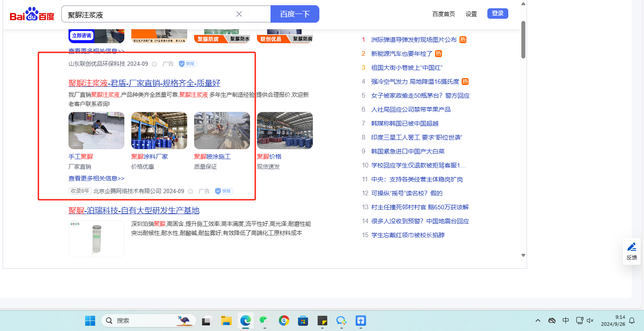Viewport: 644px width, 331px height.
Task: Expand the dropdown arrow beside 山东联创优品环保科技 2024-09
Action: tap(154, 64)
